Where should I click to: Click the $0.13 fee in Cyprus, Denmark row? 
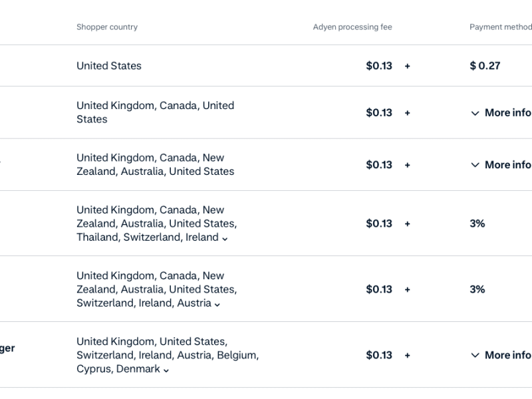pos(379,355)
